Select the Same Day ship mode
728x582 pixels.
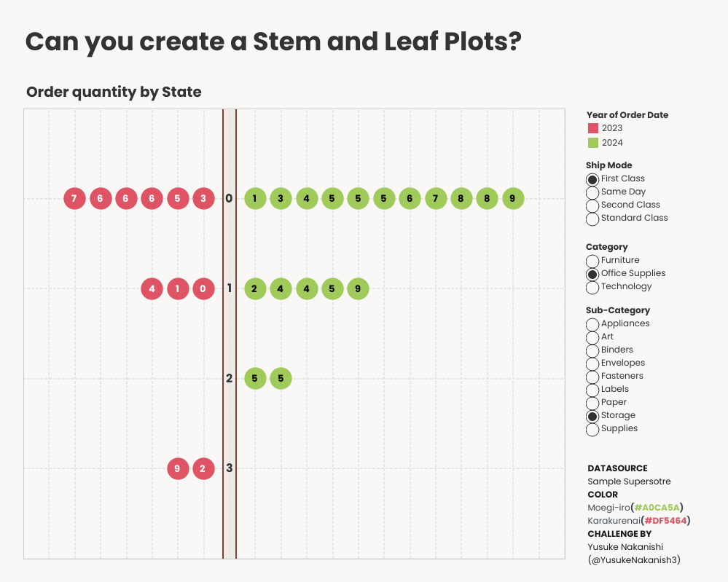(593, 193)
